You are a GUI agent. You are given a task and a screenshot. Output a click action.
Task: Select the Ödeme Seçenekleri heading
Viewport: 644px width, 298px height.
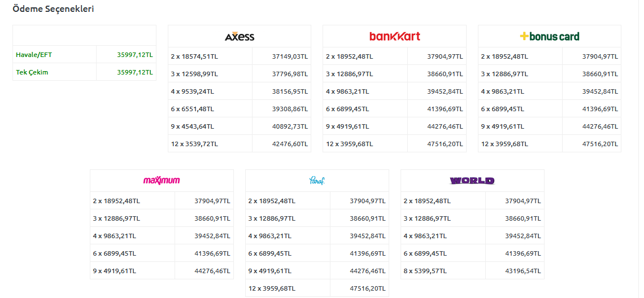click(x=54, y=9)
